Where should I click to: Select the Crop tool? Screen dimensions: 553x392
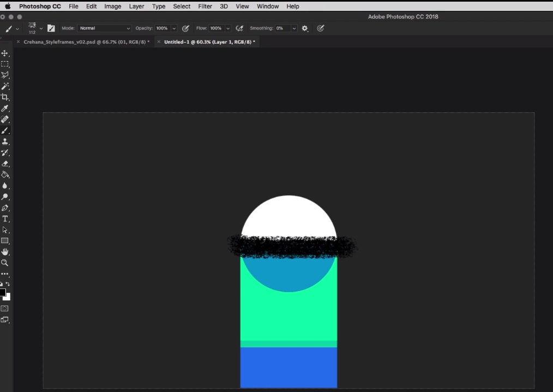[x=5, y=97]
